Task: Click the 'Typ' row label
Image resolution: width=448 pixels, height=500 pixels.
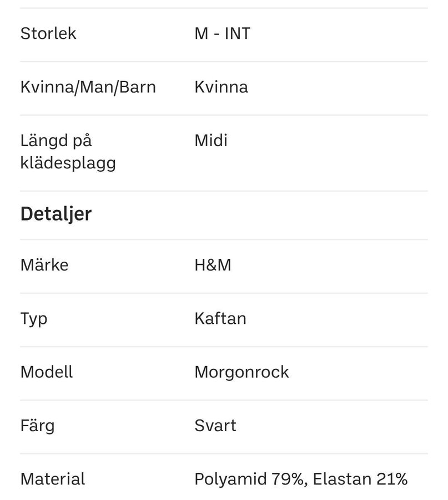Action: (34, 319)
